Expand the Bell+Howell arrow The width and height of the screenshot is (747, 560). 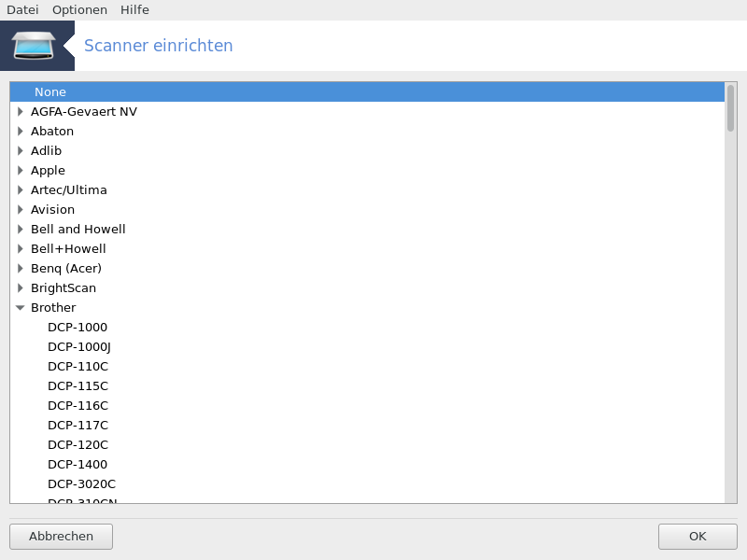20,248
